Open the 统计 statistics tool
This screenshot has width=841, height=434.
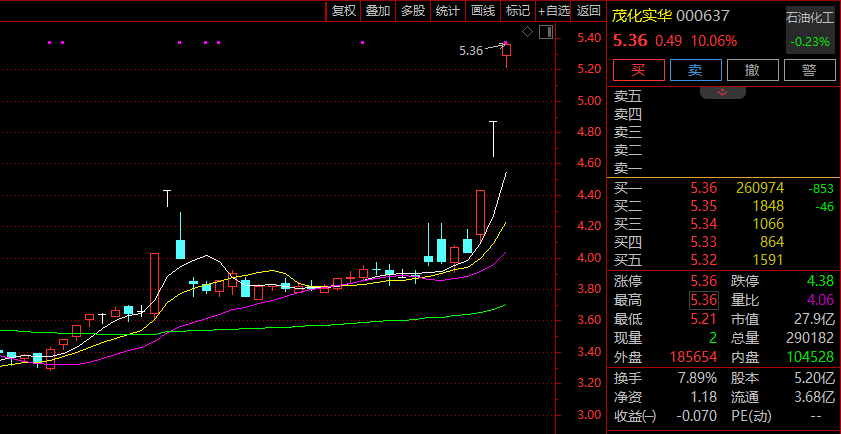tap(448, 11)
